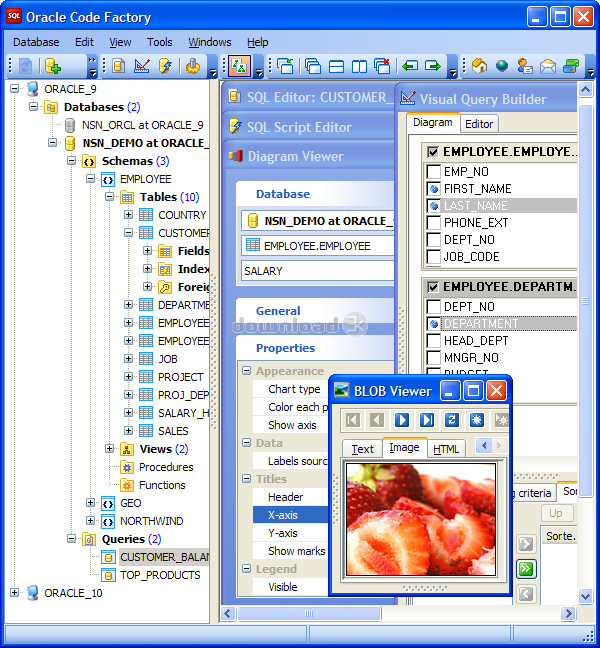Click the greyed refresh toolbar icon
600x648 pixels.
point(25,66)
